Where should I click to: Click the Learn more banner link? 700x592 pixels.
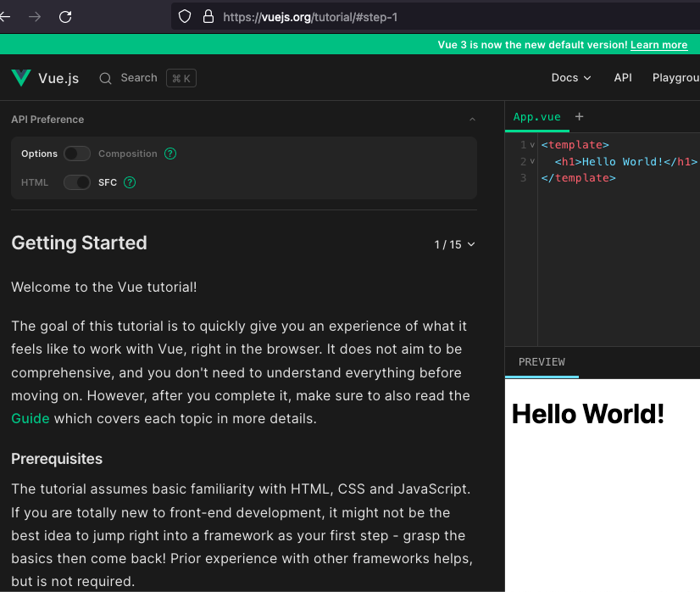(x=658, y=45)
